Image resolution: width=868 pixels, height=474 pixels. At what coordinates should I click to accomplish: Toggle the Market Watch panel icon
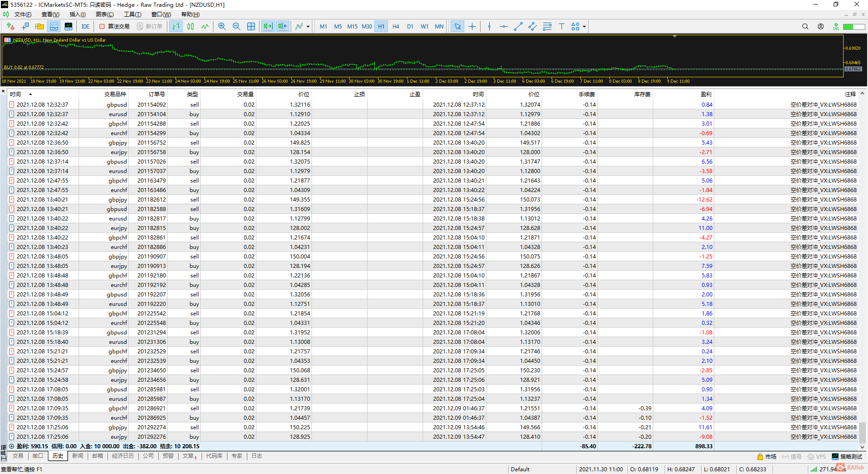(x=54, y=27)
